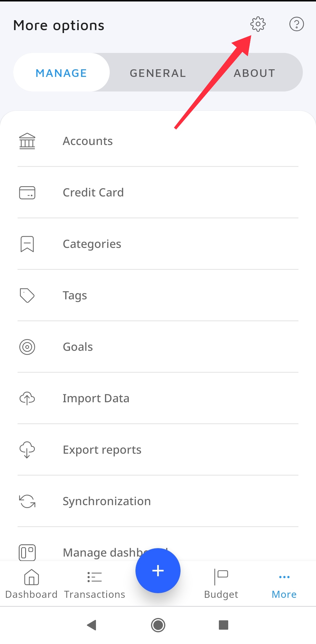The height and width of the screenshot is (644, 316).
Task: Tap the Synchronization arrows icon
Action: [x=27, y=501]
